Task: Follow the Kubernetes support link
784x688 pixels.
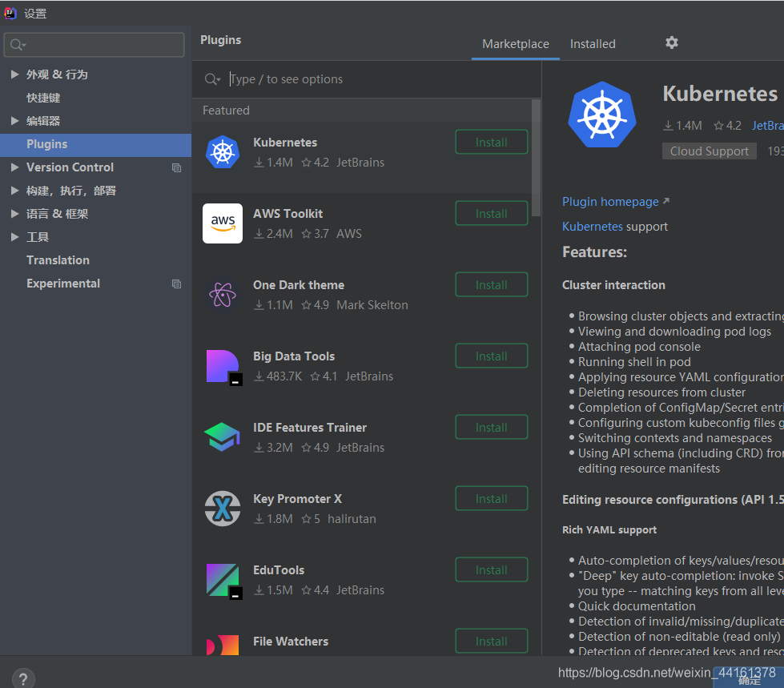Action: tap(592, 227)
